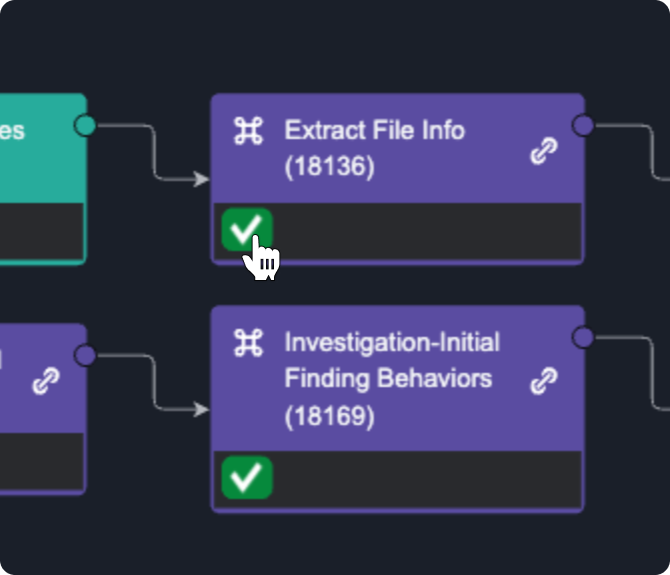Click the arrowhead entering Investigation-Initial Finding Behaviors
670x575 pixels.
(203, 410)
